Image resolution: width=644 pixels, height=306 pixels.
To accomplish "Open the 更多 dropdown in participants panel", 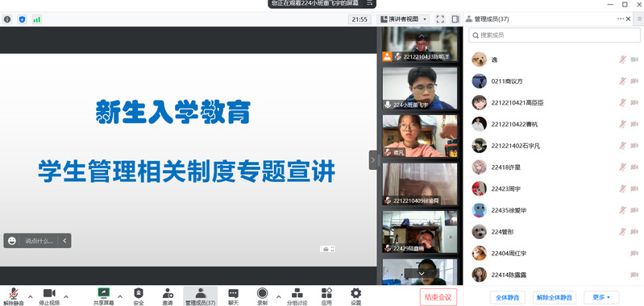I will pos(601,297).
